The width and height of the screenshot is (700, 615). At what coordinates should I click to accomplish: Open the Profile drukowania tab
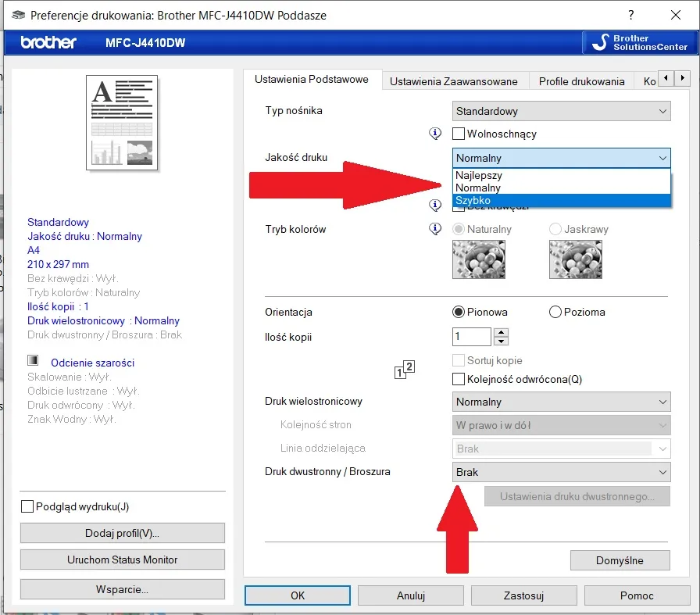pos(581,81)
